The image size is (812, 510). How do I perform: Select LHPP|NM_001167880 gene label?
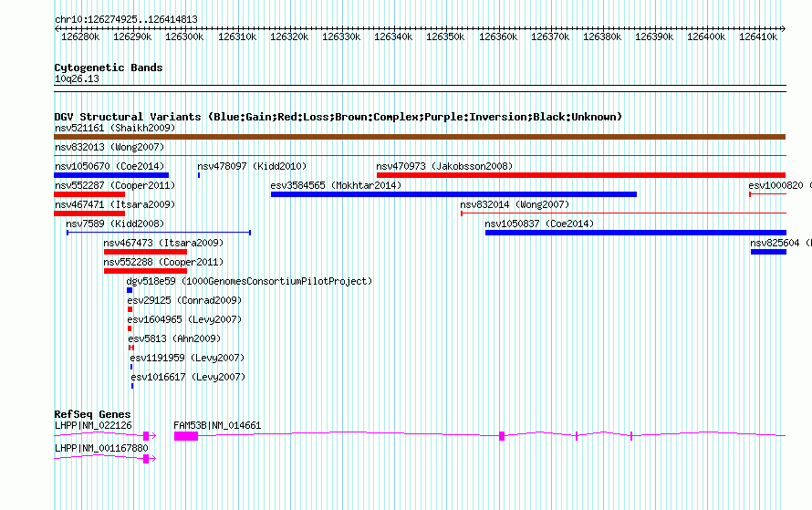click(x=101, y=448)
